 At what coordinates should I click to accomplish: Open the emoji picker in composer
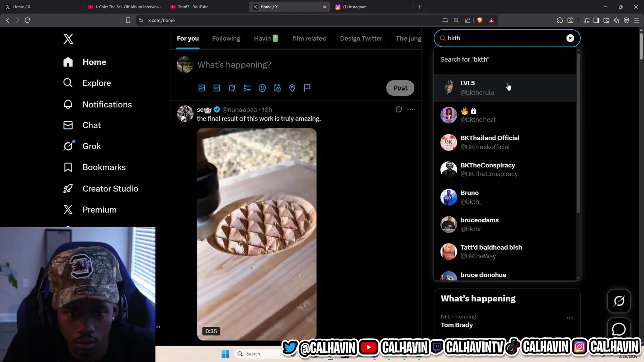262,88
